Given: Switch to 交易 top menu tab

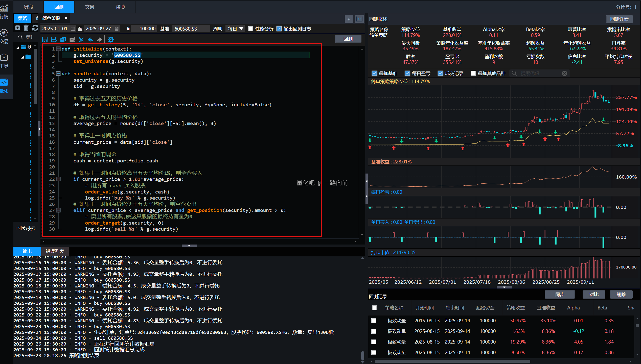Looking at the screenshot, I should [89, 7].
